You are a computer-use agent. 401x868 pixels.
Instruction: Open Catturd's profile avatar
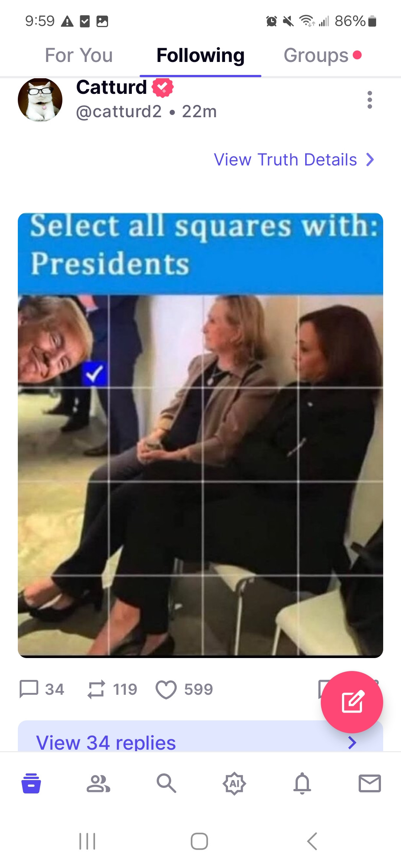(x=40, y=100)
